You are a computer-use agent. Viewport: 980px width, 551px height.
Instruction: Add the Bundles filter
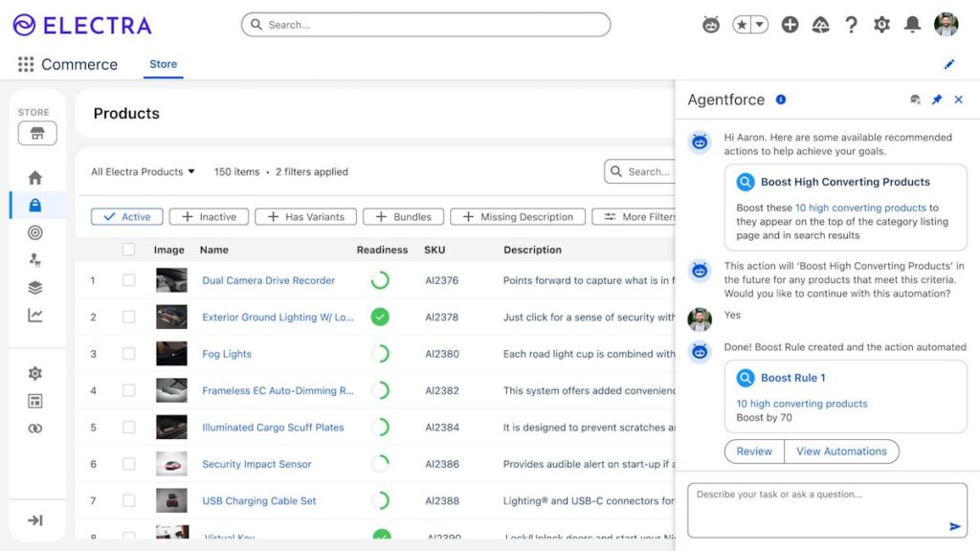pos(403,217)
